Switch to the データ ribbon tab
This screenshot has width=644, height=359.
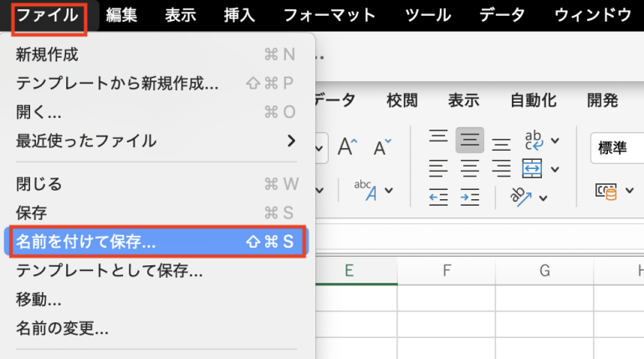click(335, 100)
